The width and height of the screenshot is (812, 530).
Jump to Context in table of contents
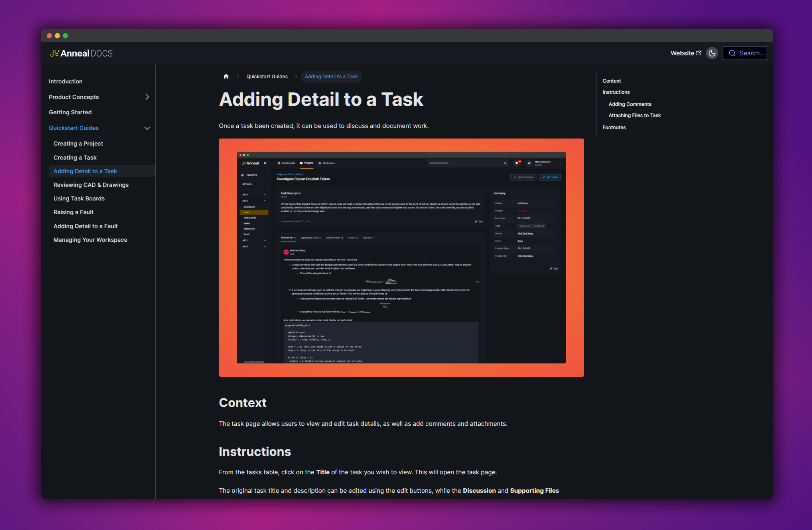point(611,81)
